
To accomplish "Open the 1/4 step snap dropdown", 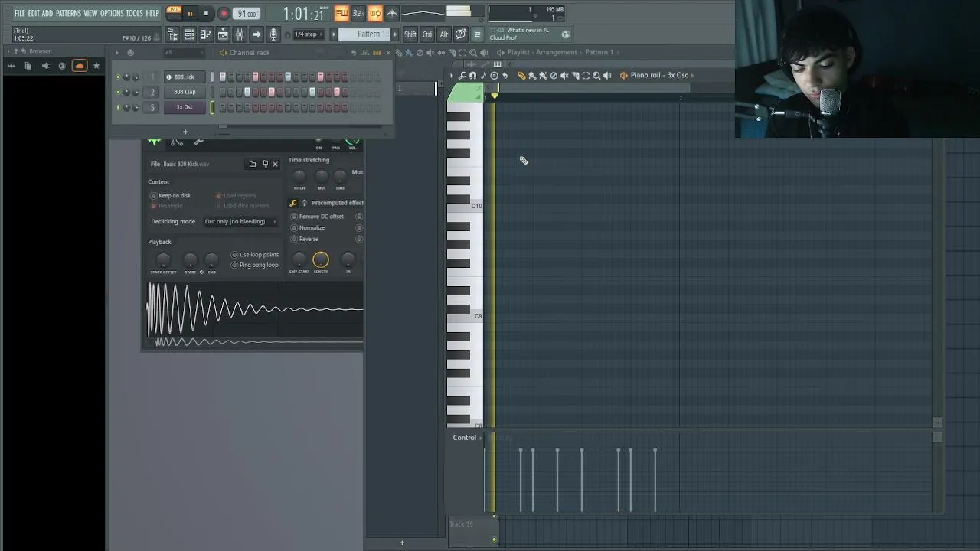I will (309, 34).
